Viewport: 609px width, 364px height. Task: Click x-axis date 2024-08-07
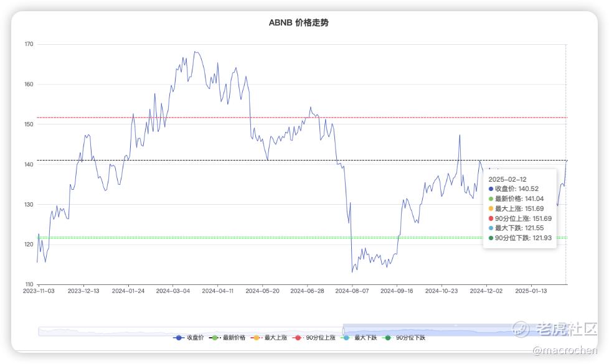pos(352,291)
